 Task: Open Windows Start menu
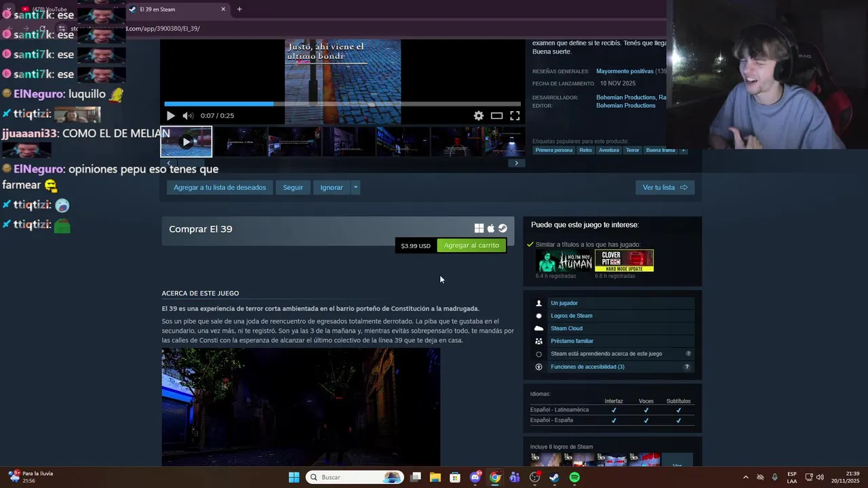[x=294, y=477]
